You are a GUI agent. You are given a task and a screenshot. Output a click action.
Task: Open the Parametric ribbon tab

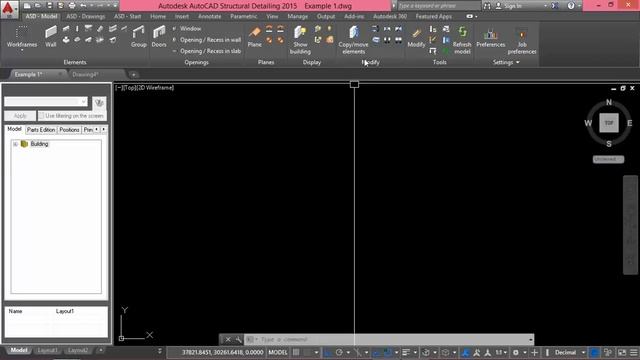click(x=244, y=16)
